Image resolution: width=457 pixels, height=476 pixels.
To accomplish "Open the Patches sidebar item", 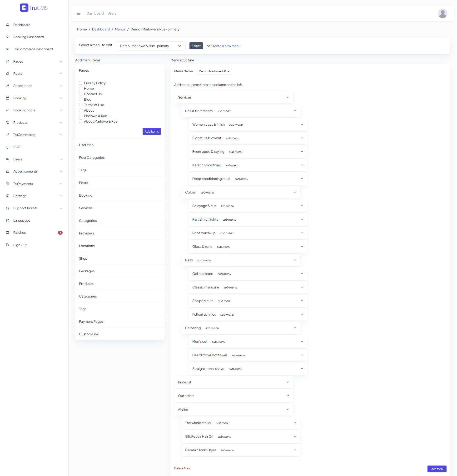I will tap(34, 233).
